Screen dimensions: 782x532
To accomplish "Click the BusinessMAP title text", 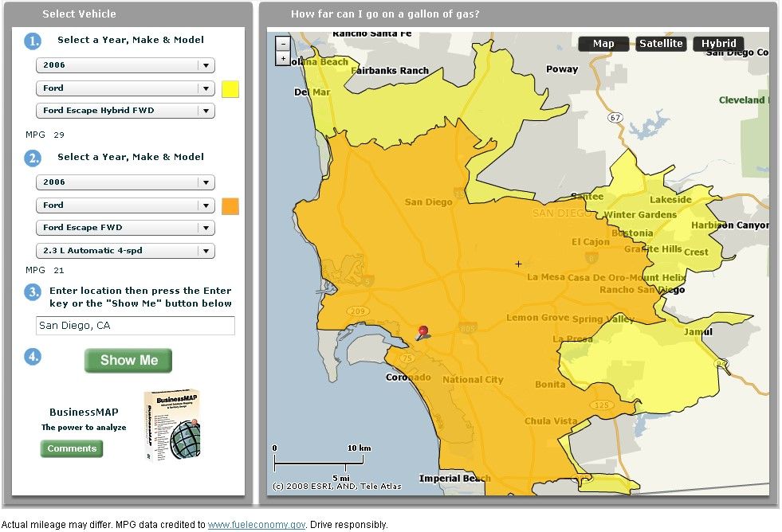I will click(84, 413).
